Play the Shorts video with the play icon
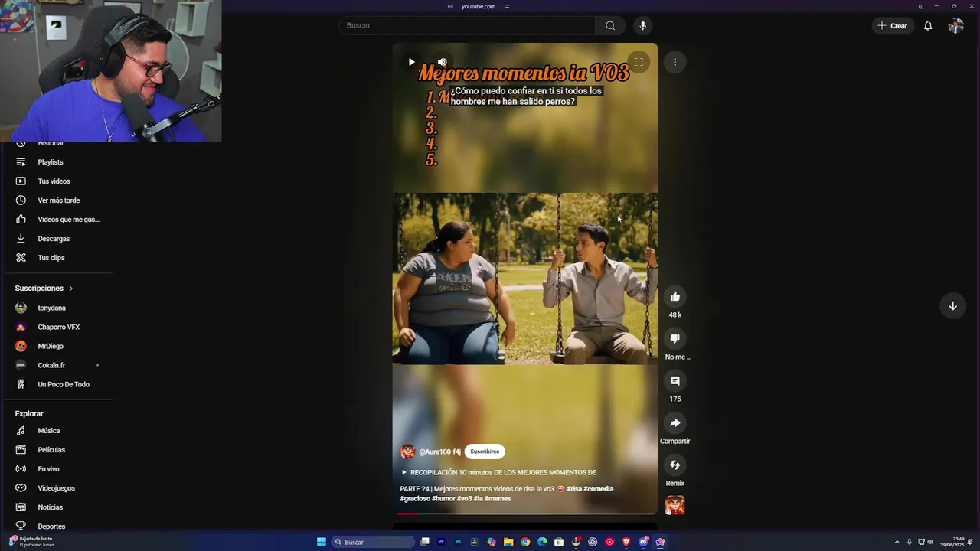 (411, 62)
